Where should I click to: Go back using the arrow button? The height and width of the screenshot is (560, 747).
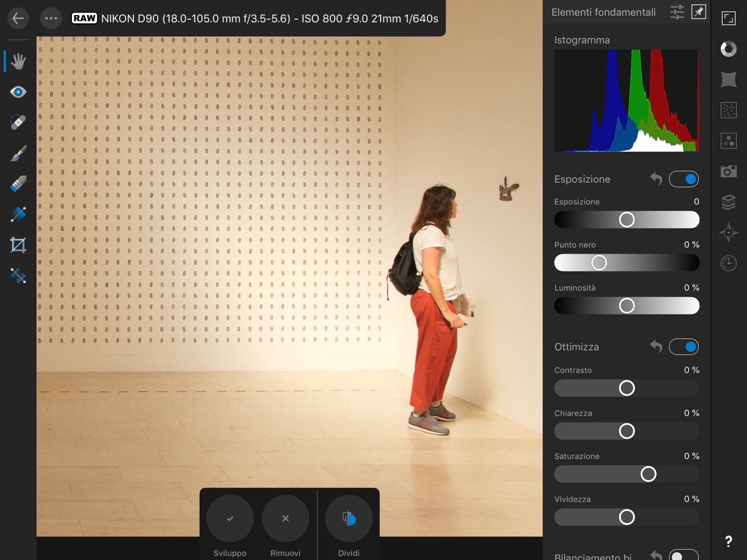pos(18,19)
